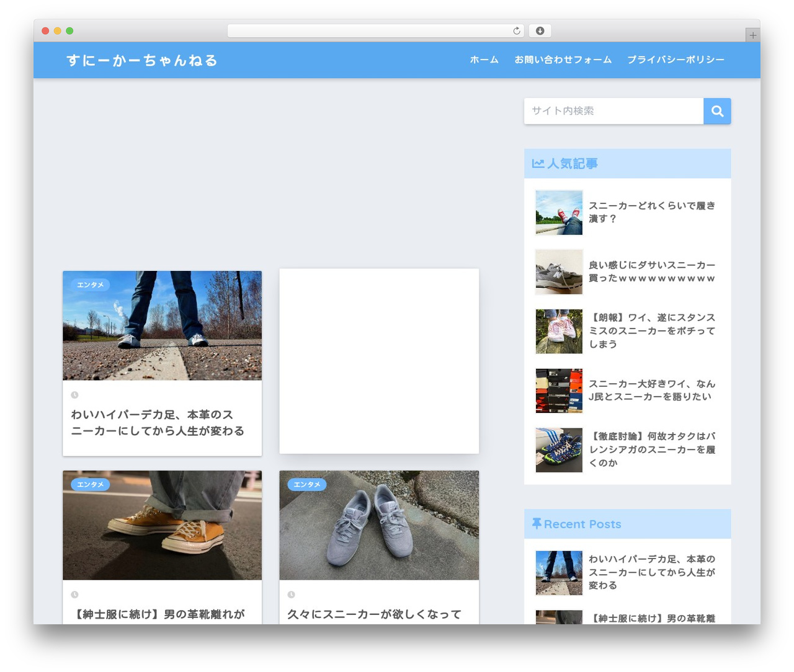Click pink sneakers thumbnail beside 【朗報】ワイ

(559, 332)
